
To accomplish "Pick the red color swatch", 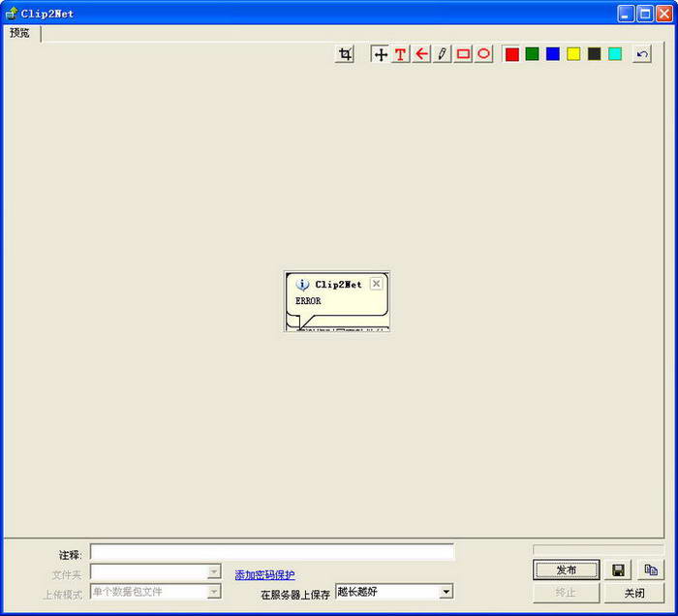I will (x=512, y=54).
